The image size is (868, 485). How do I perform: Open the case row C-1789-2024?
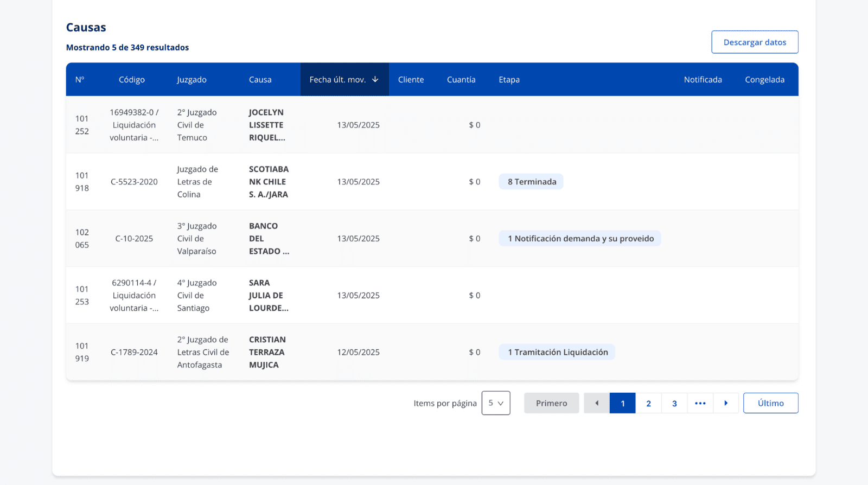point(134,352)
